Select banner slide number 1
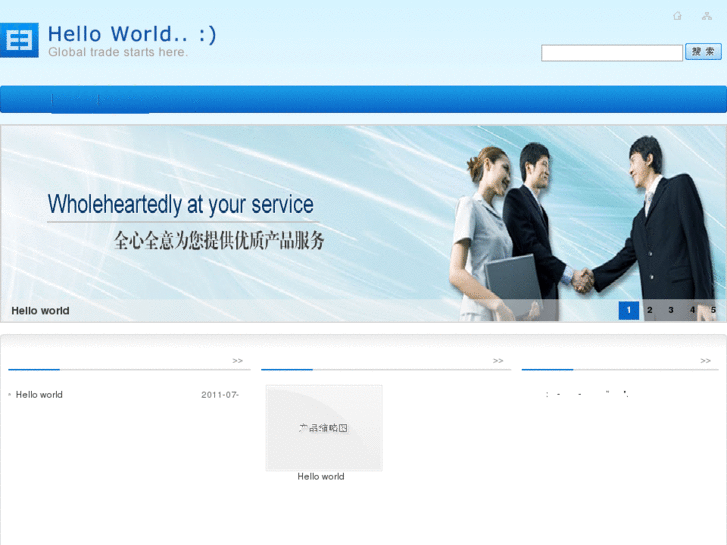The width and height of the screenshot is (727, 545). tap(629, 310)
